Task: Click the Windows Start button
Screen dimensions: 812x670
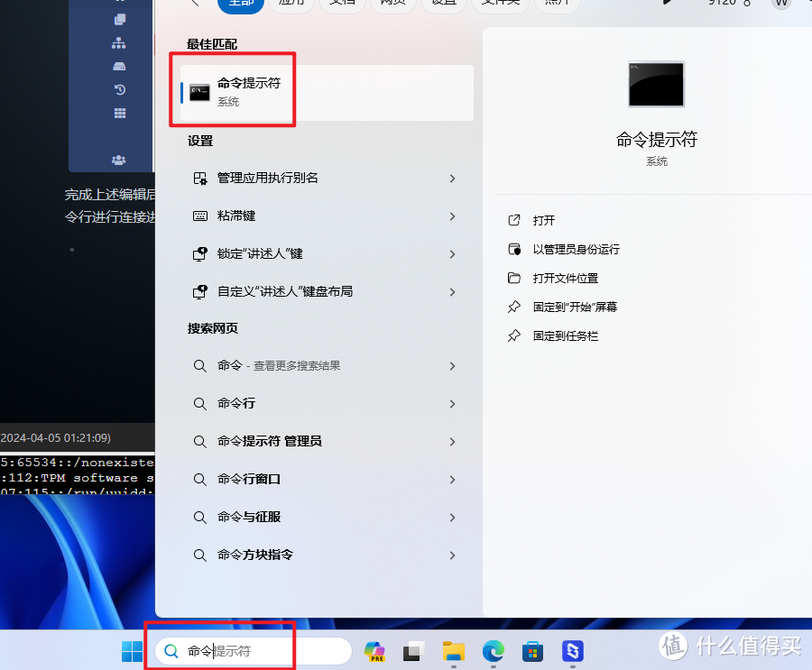Action: click(129, 650)
